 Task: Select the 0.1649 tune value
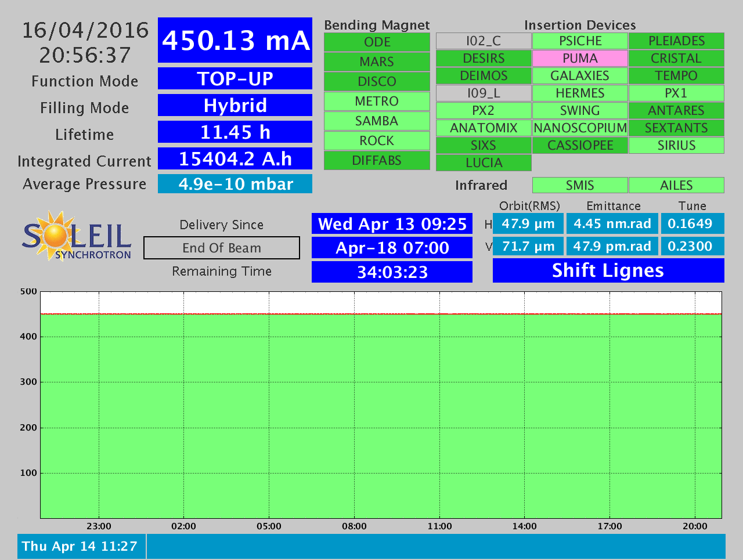692,223
